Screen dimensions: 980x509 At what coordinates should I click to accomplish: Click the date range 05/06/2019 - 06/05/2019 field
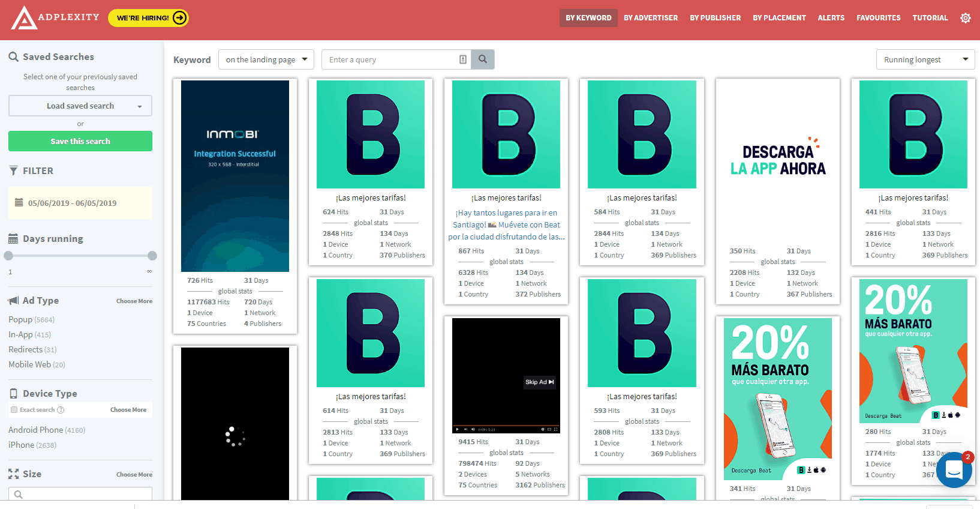tap(80, 203)
